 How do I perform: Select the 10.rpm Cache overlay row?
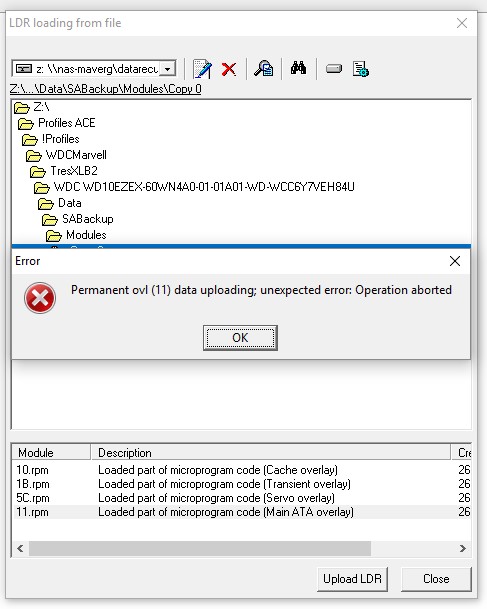241,470
